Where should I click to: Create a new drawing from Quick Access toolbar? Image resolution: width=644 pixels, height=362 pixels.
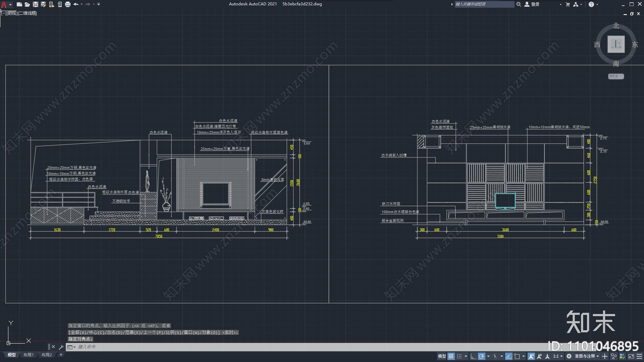tap(19, 4)
